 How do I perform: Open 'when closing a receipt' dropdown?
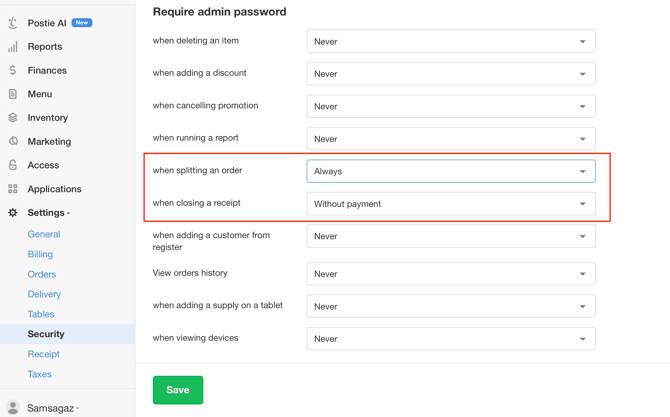[451, 204]
